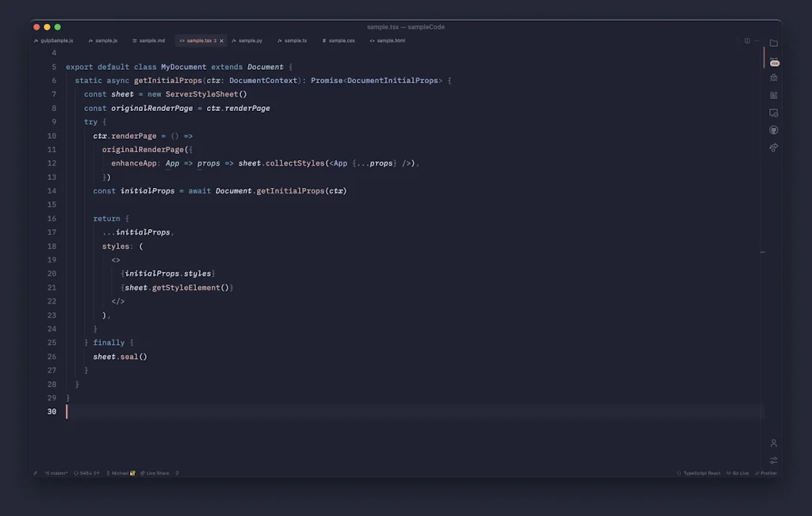
Task: Open the editor more actions ellipsis
Action: pos(756,40)
